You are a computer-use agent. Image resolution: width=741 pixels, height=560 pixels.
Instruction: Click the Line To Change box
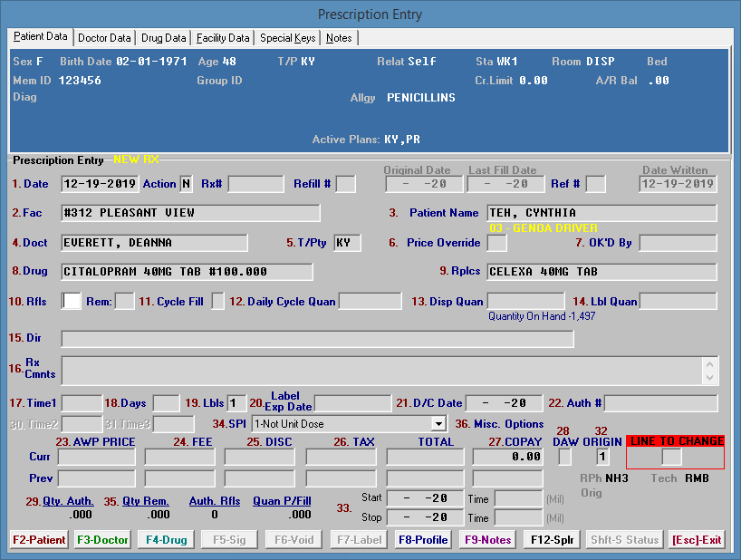pos(671,457)
